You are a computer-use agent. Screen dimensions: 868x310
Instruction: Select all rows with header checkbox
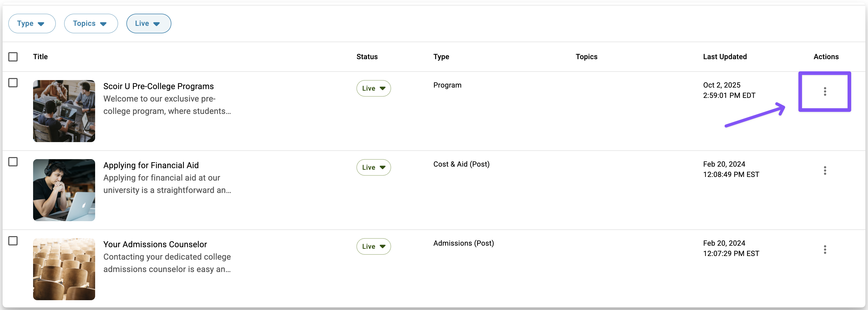pos(13,57)
